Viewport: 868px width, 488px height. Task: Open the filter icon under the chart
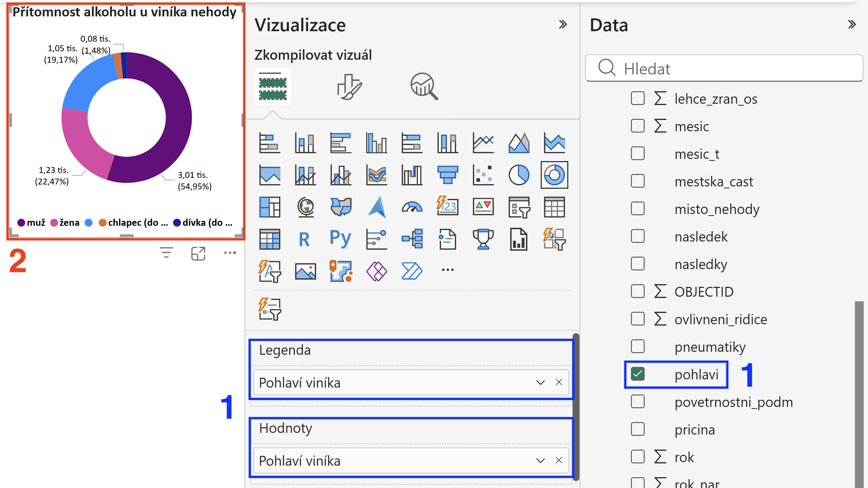(x=166, y=253)
